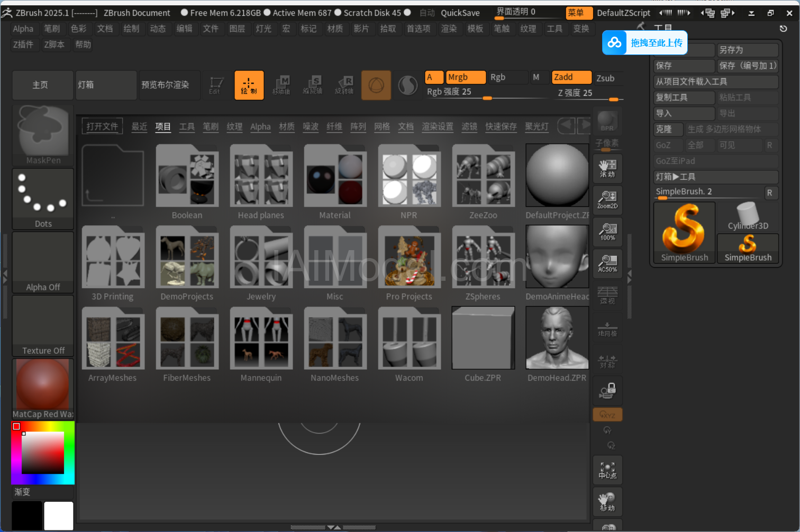Select the 移动轴 Move gizmo tool

tap(281, 85)
